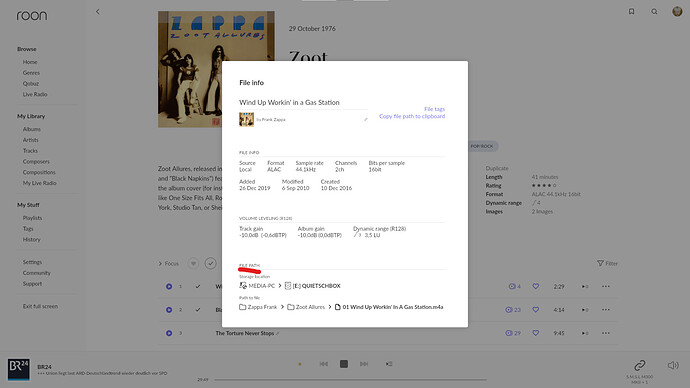The width and height of the screenshot is (690, 388).
Task: Seek on the playback progress bar
Action: point(350,380)
